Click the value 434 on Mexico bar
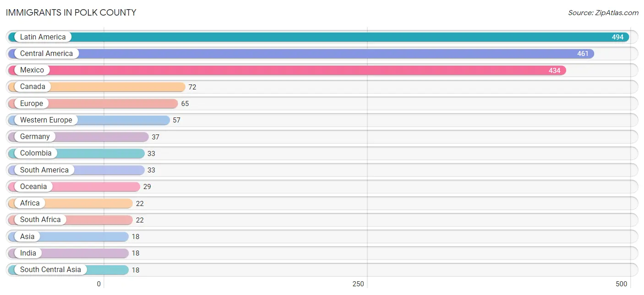Viewport: 644px width, 295px height. (x=554, y=70)
